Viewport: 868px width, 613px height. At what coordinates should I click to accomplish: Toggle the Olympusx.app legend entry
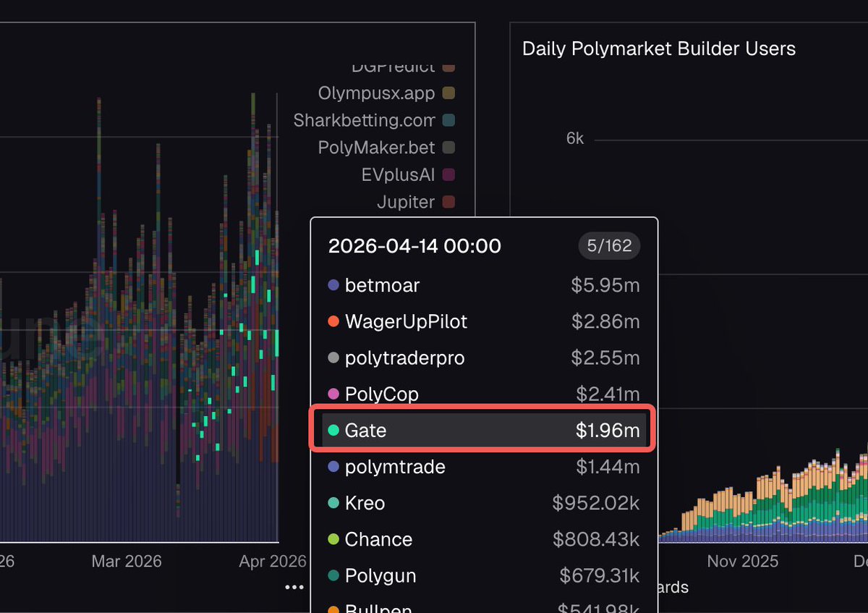[x=386, y=93]
